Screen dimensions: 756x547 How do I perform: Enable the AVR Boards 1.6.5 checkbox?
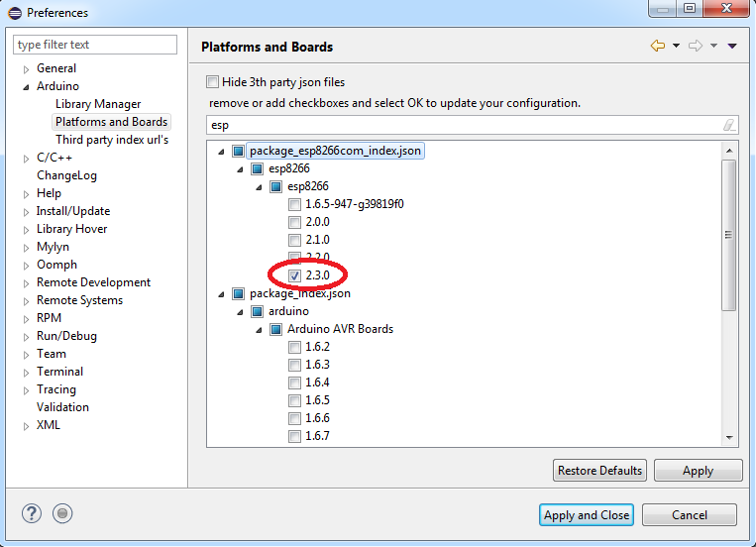[294, 401]
